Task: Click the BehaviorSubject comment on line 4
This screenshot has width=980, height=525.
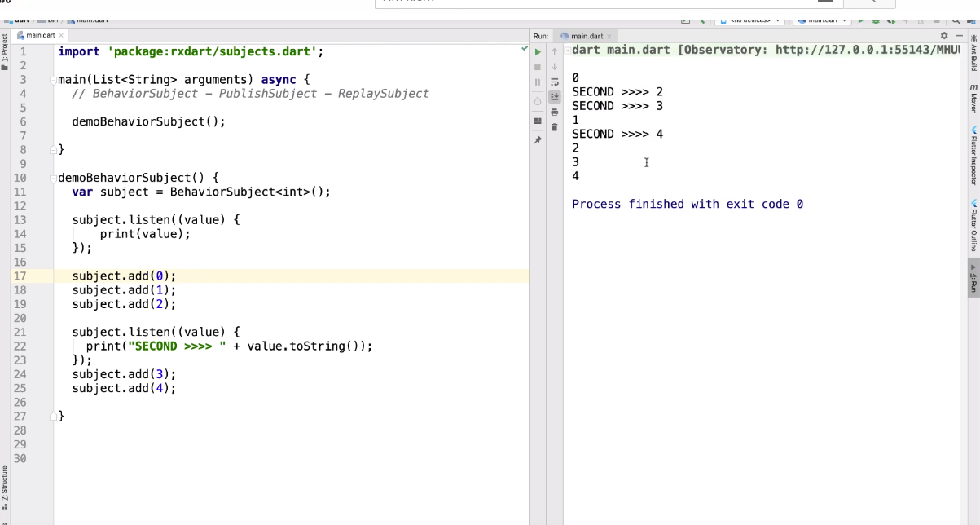Action: pyautogui.click(x=250, y=94)
